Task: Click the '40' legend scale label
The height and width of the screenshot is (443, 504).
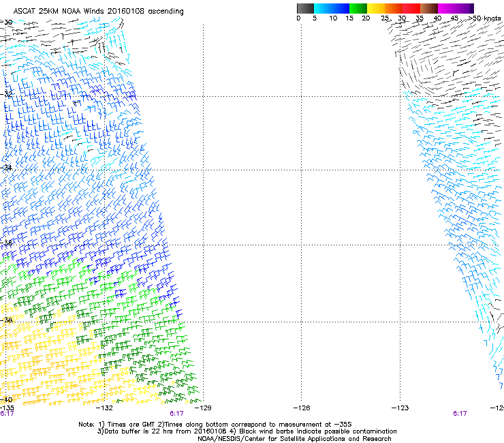Action: (437, 18)
